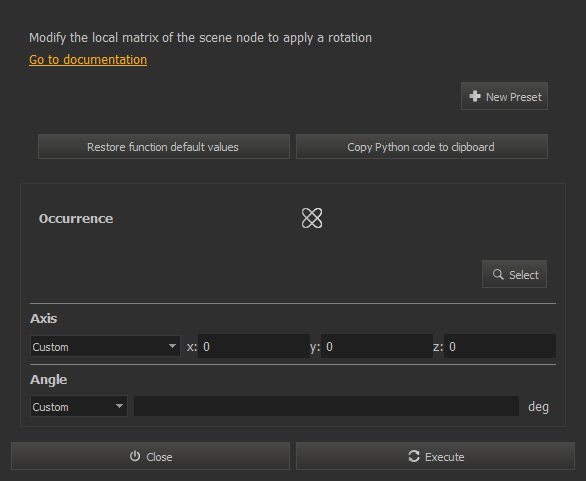Execute the rotation function
The height and width of the screenshot is (481, 586).
[435, 456]
